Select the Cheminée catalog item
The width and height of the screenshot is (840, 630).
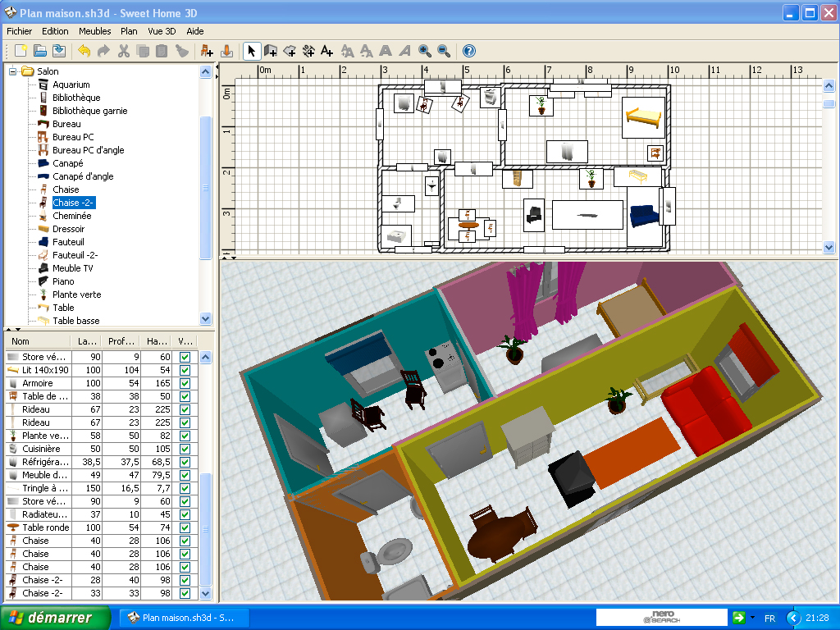[72, 216]
